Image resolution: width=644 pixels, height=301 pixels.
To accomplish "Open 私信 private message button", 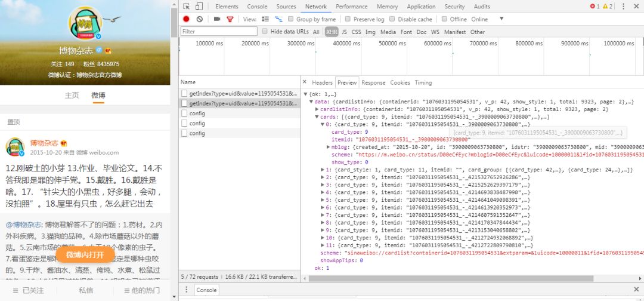I will tap(85, 290).
